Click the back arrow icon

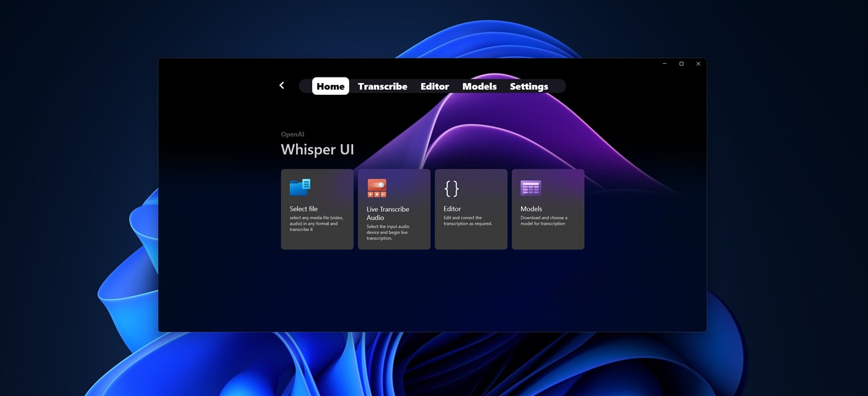(282, 86)
